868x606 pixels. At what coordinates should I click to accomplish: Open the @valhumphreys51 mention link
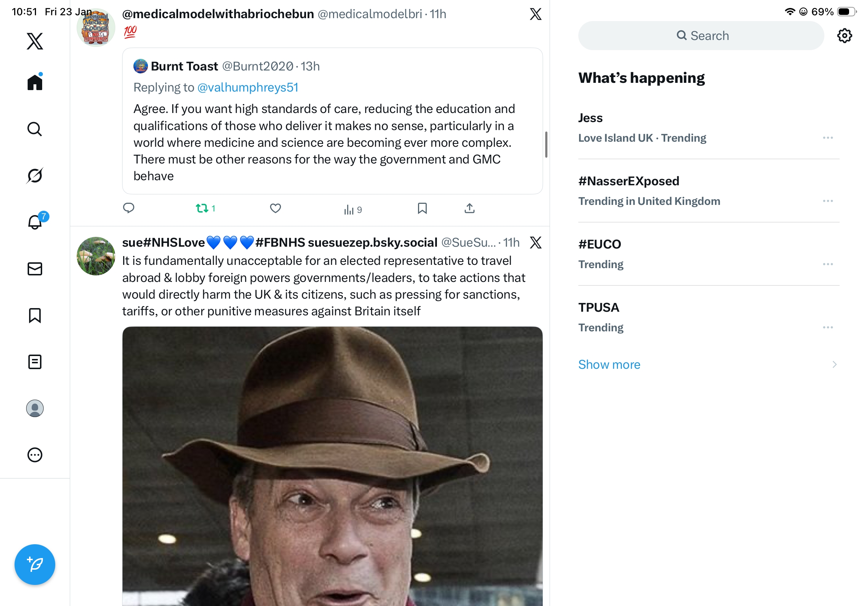(248, 88)
